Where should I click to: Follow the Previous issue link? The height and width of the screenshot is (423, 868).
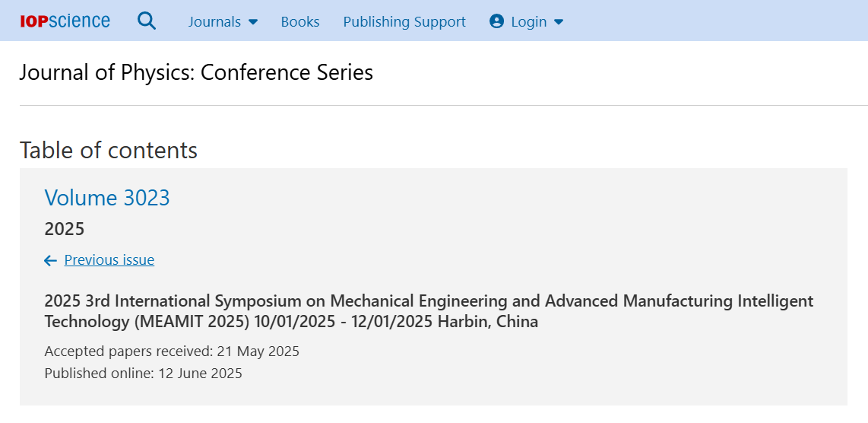tap(109, 260)
